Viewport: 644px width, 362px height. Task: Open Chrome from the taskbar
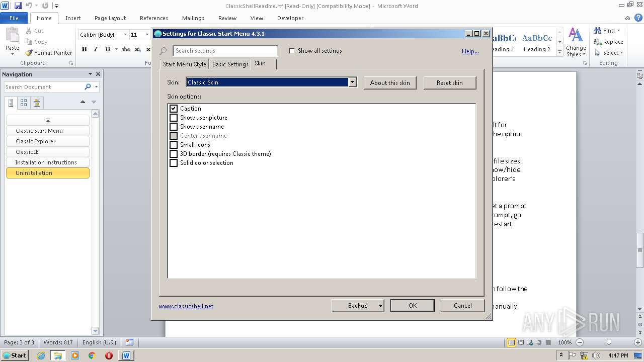(x=92, y=355)
